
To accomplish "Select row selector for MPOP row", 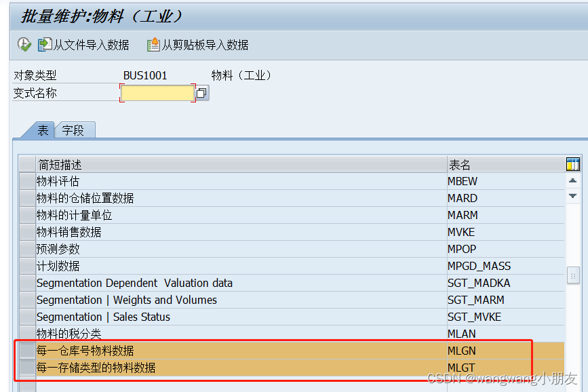I will point(27,249).
